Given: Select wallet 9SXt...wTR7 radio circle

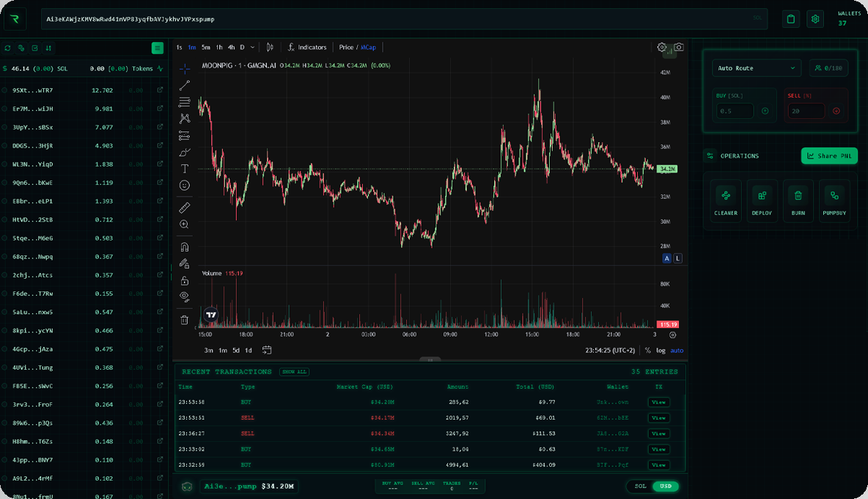Looking at the screenshot, I should click(4, 90).
